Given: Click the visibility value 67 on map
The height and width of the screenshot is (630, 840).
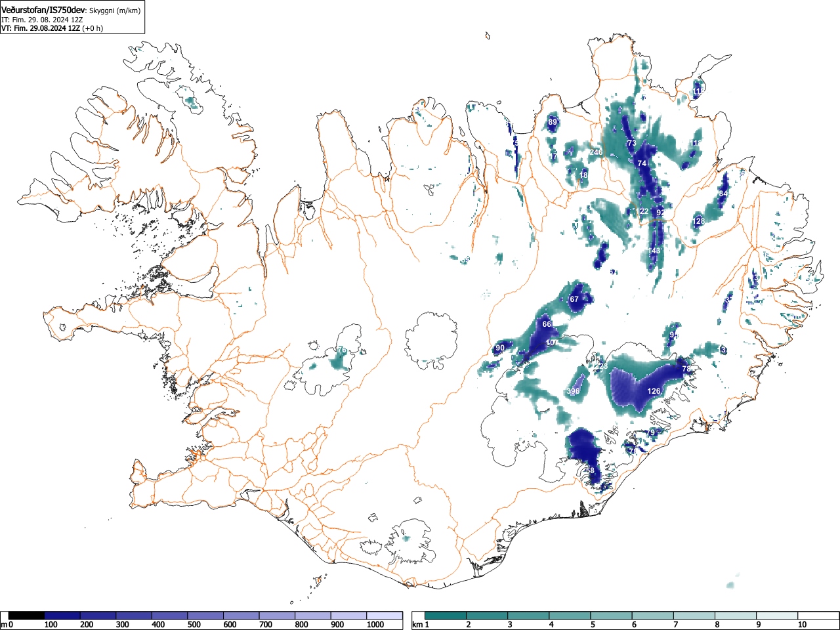Looking at the screenshot, I should [x=574, y=299].
